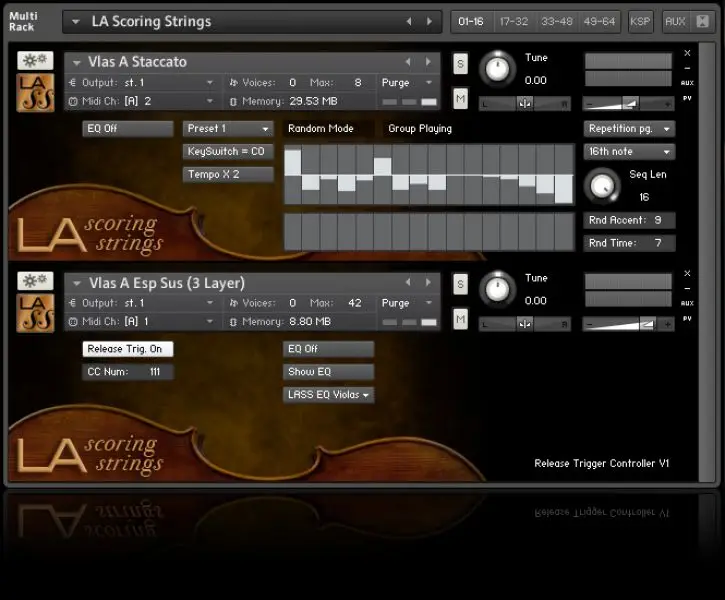Click the Rnd Accent value field
This screenshot has width=725, height=600.
click(x=629, y=220)
